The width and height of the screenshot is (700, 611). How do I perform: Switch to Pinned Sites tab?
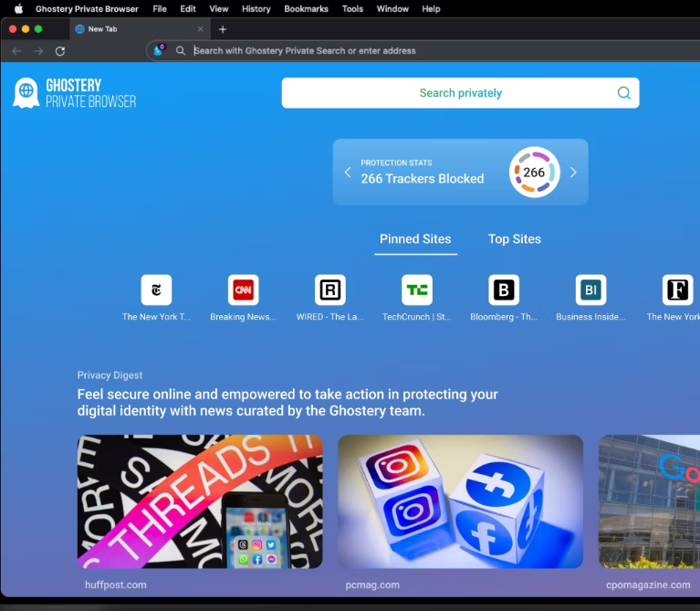click(415, 239)
